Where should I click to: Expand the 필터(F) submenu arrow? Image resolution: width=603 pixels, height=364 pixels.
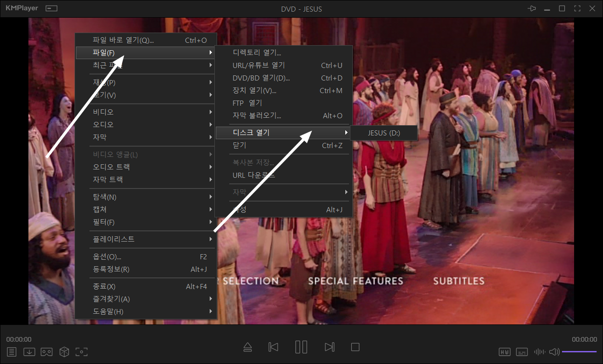[211, 222]
